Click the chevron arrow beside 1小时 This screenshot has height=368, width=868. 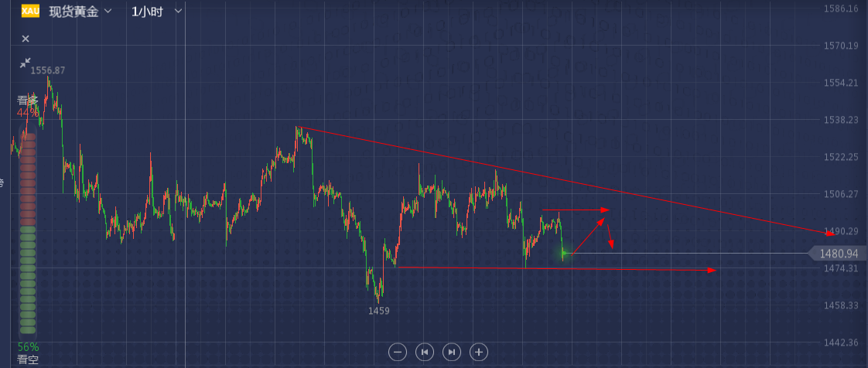click(x=179, y=12)
